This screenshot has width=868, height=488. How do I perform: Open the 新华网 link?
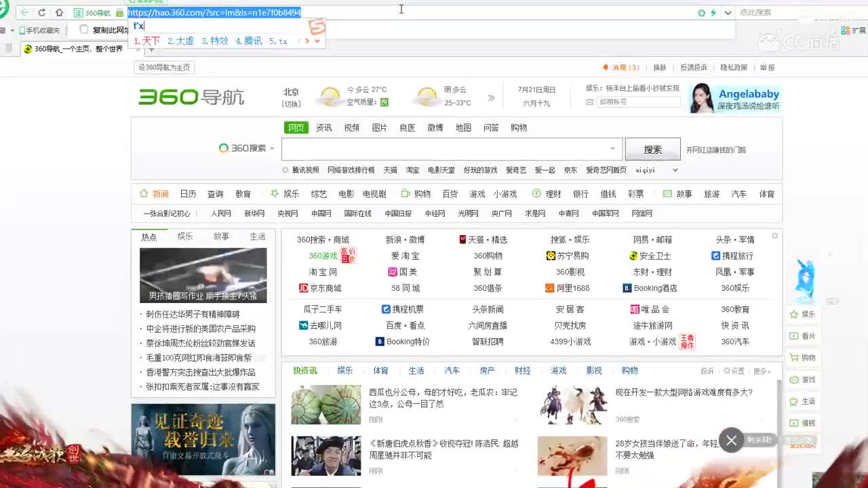pyautogui.click(x=254, y=213)
